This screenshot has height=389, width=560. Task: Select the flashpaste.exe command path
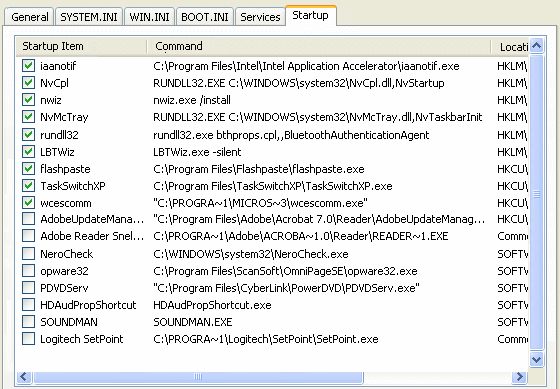point(259,169)
